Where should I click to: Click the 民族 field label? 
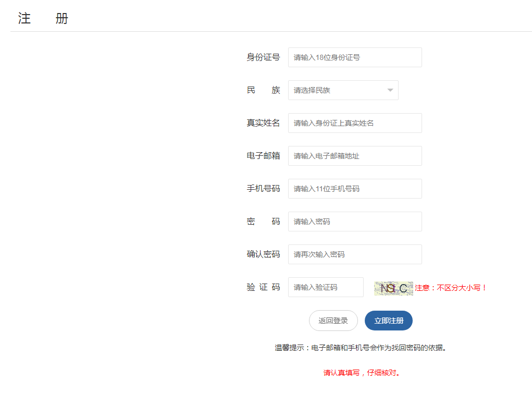(263, 90)
